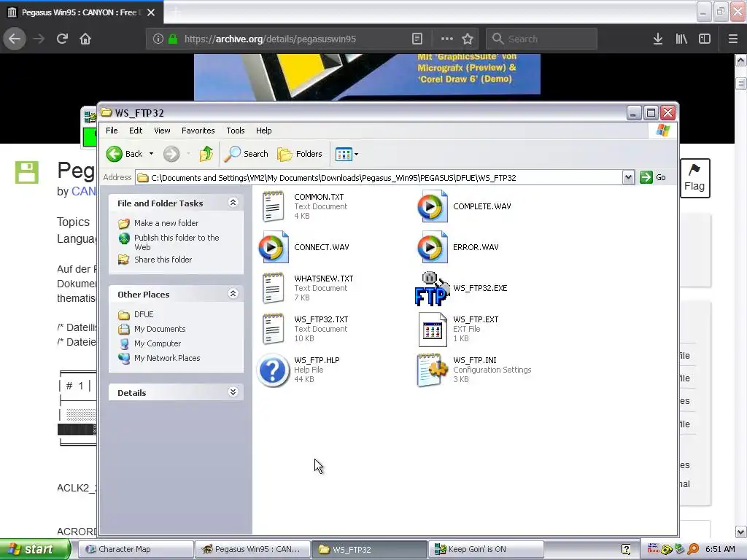Screen dimensions: 747x560
Task: Open the View menu
Action: coord(162,131)
